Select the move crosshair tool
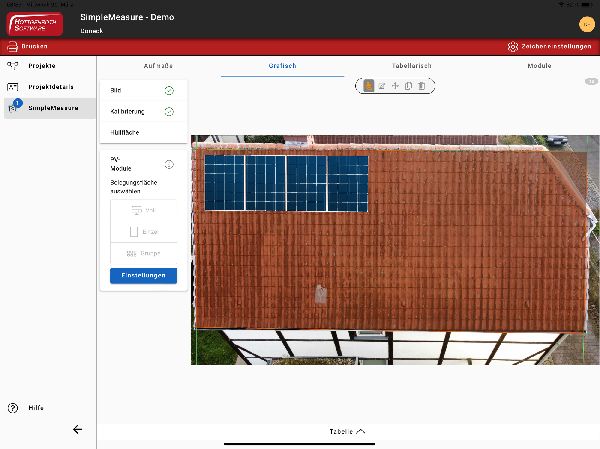Image resolution: width=600 pixels, height=449 pixels. (x=395, y=86)
